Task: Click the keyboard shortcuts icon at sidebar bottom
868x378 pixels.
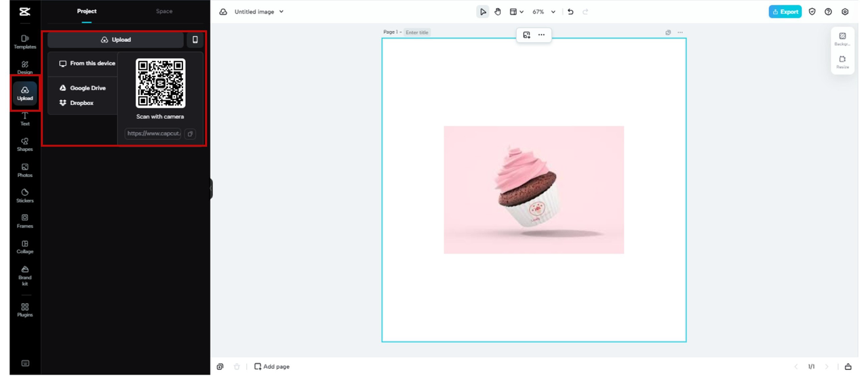Action: pyautogui.click(x=25, y=363)
